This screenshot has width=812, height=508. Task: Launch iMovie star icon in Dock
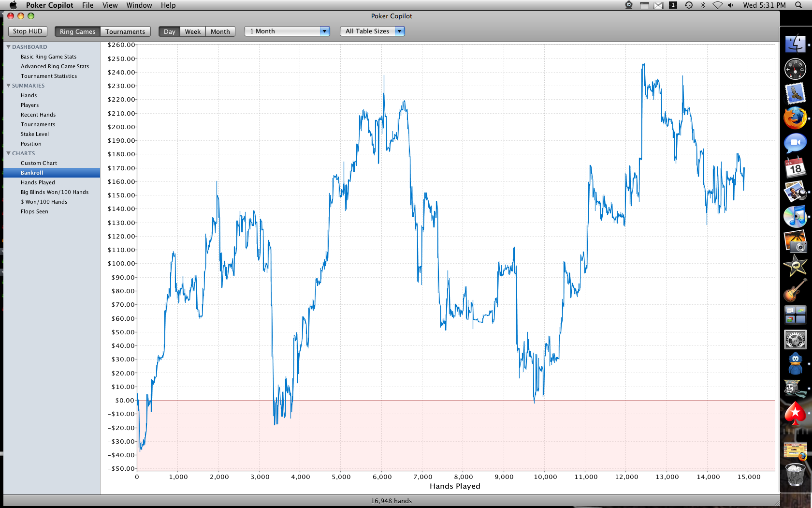[x=795, y=266]
